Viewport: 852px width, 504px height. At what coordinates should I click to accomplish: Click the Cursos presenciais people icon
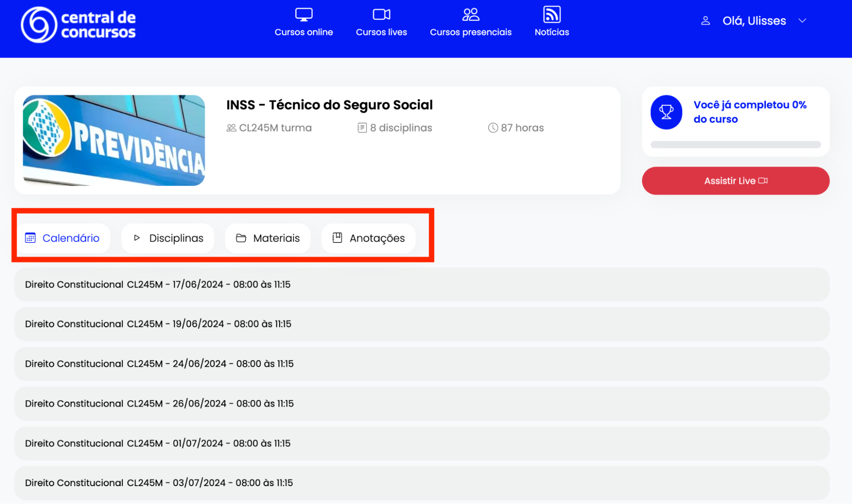click(x=471, y=14)
